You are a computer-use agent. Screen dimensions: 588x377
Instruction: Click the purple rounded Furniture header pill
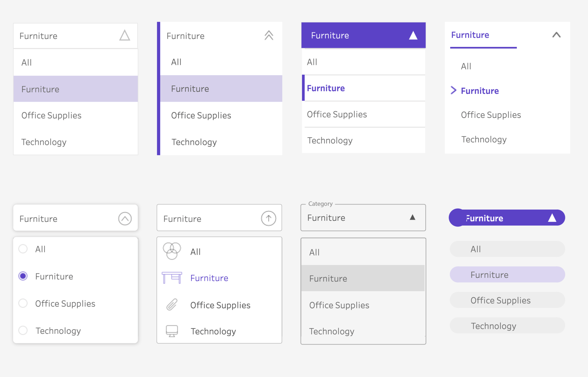[507, 218]
